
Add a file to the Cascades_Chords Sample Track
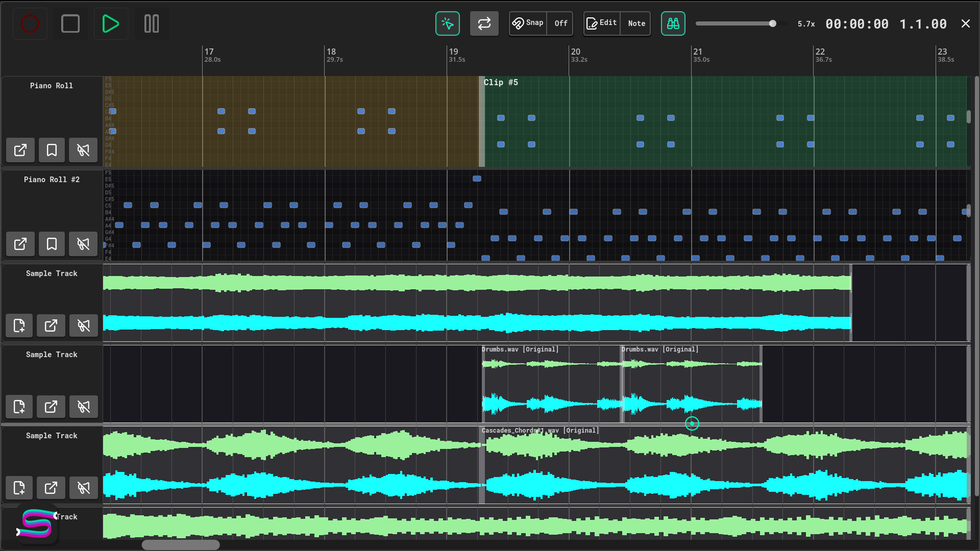tap(19, 488)
